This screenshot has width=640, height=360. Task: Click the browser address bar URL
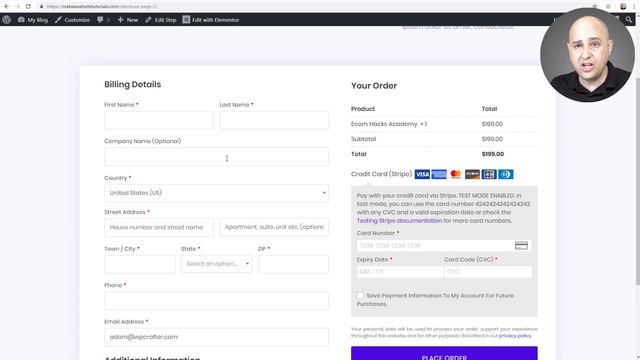click(x=102, y=7)
